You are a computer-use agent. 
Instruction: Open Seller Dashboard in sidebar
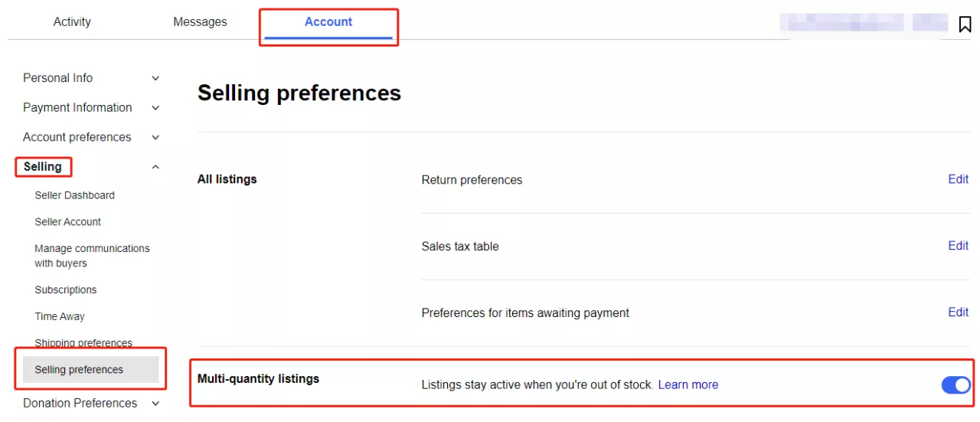click(x=74, y=195)
